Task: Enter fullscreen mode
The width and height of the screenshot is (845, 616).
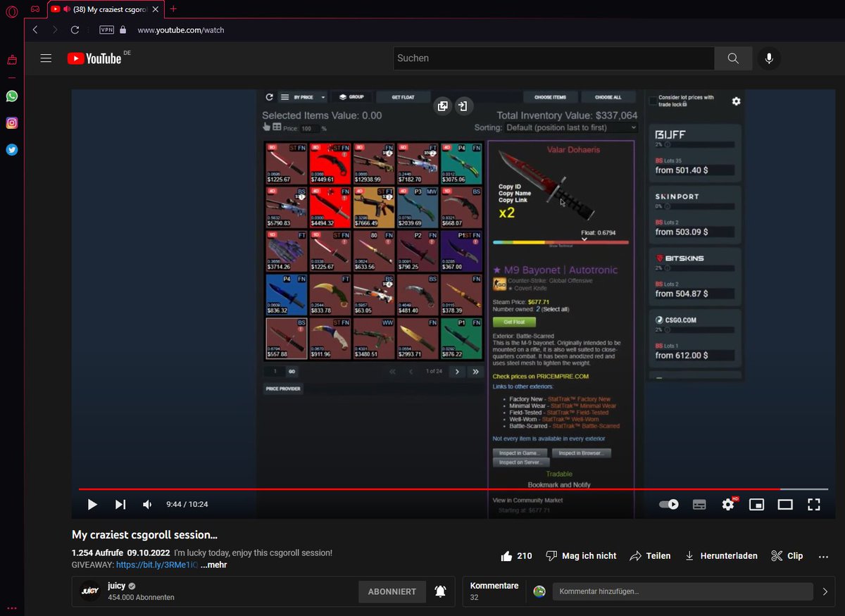Action: [x=814, y=504]
